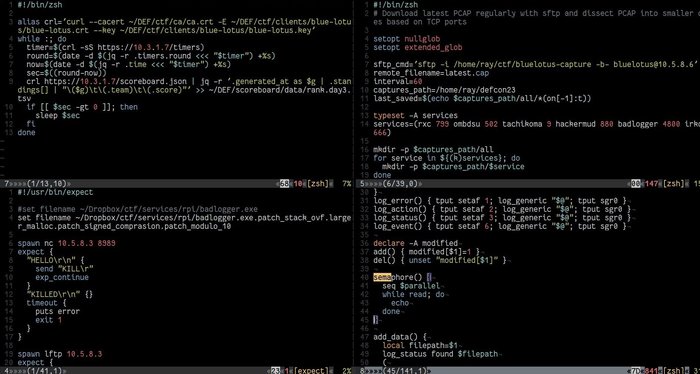
Task: Click '(45/141,1)' in bottom-right status line
Action: pyautogui.click(x=405, y=370)
